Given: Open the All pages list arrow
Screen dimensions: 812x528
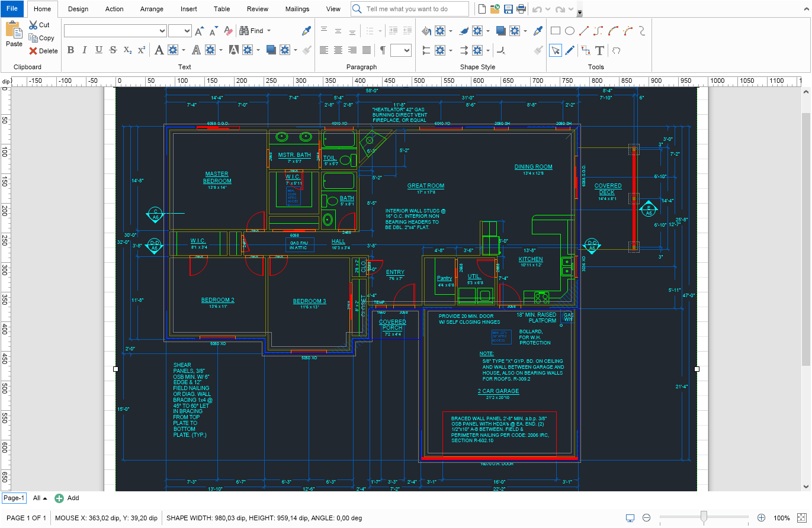Looking at the screenshot, I should tap(45, 498).
